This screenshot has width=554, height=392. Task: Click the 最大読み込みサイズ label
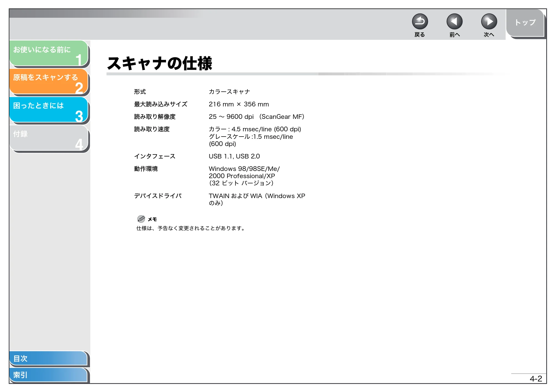[x=161, y=104]
